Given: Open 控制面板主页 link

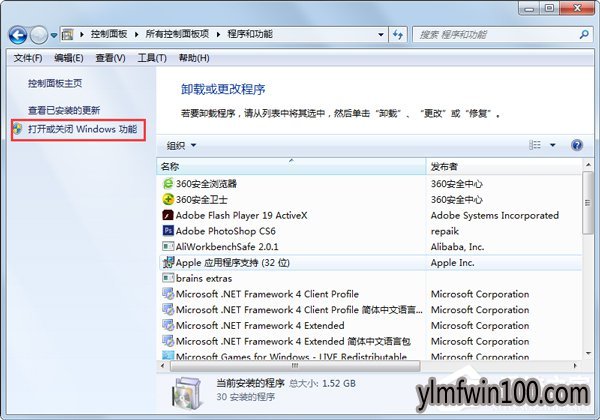Looking at the screenshot, I should (55, 83).
